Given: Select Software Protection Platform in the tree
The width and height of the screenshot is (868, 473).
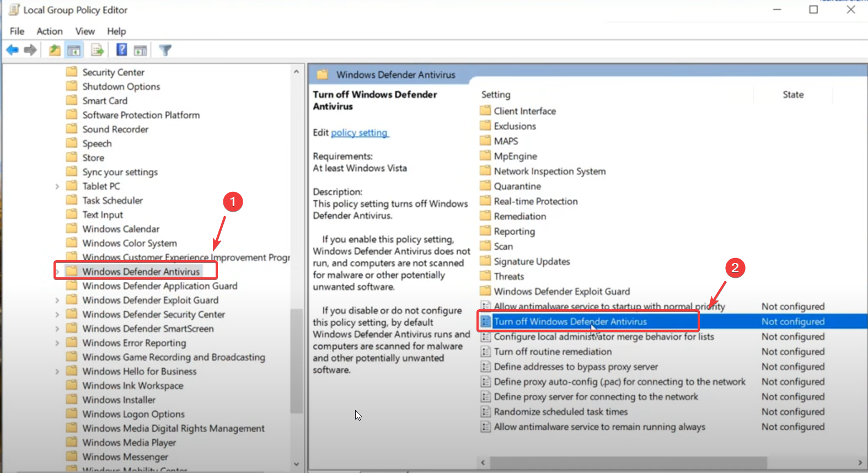Looking at the screenshot, I should 141,115.
